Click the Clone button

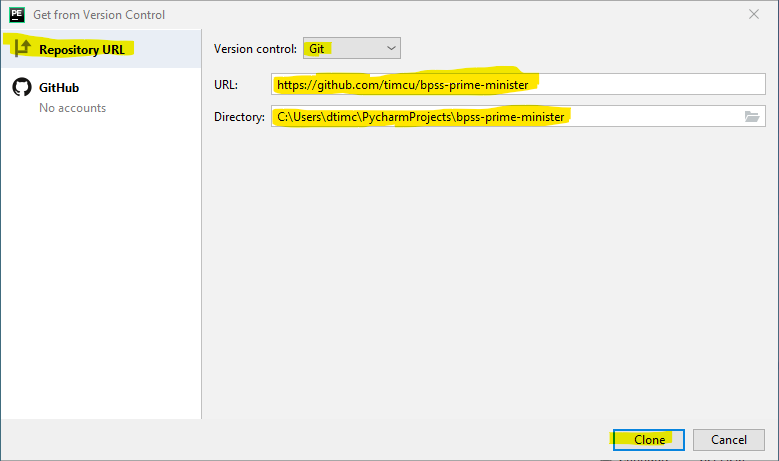(x=649, y=440)
